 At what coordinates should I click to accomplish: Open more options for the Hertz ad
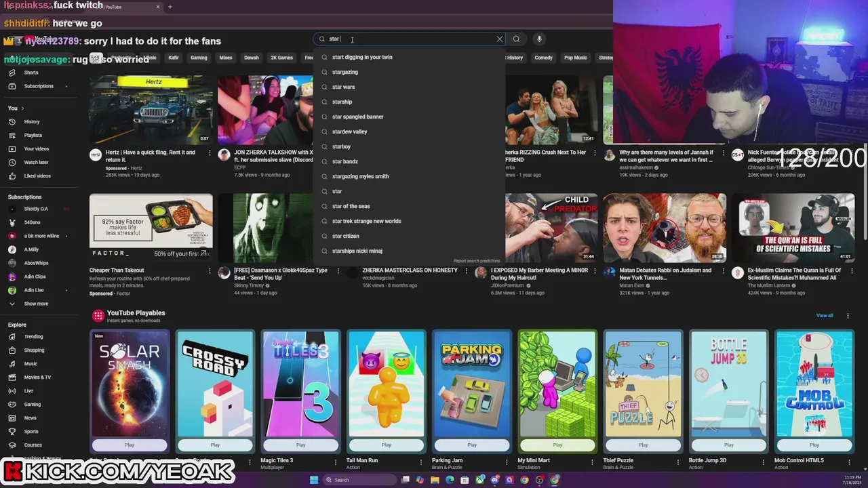(x=210, y=153)
